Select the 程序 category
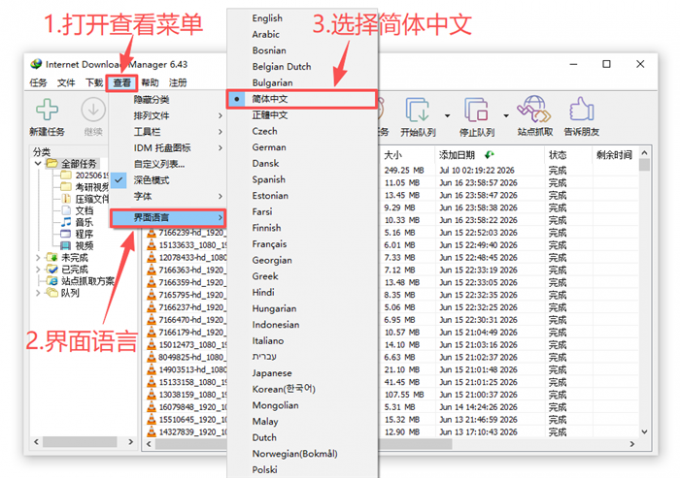 click(84, 234)
